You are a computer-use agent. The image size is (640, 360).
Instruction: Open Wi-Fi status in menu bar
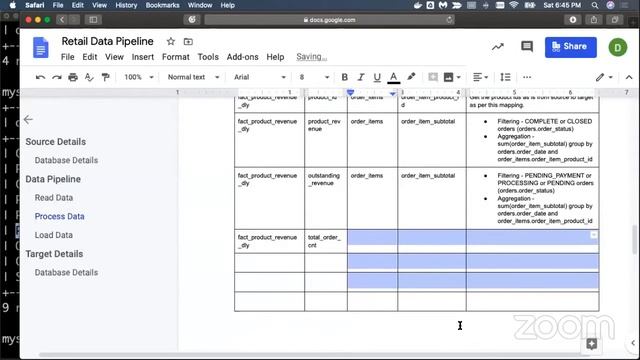[514, 5]
